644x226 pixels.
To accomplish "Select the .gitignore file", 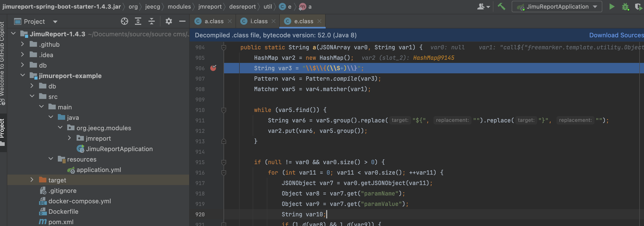I will coord(62,191).
